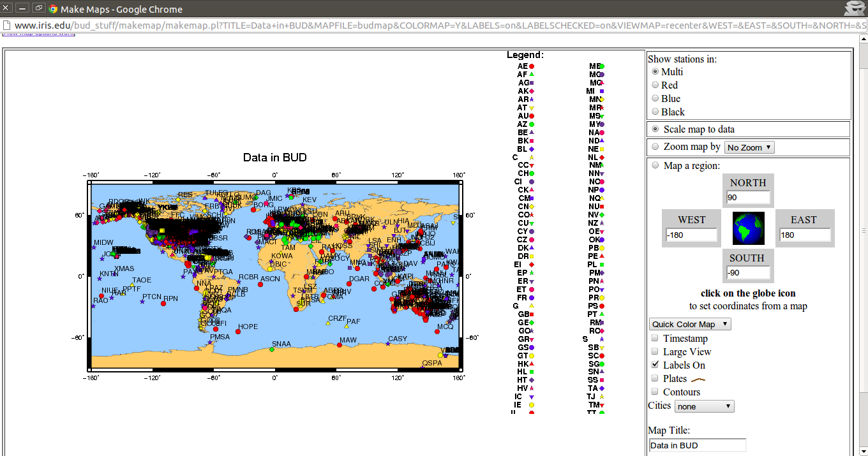Click the CN yellow diamond legend marker
The height and width of the screenshot is (456, 868).
coord(532,207)
